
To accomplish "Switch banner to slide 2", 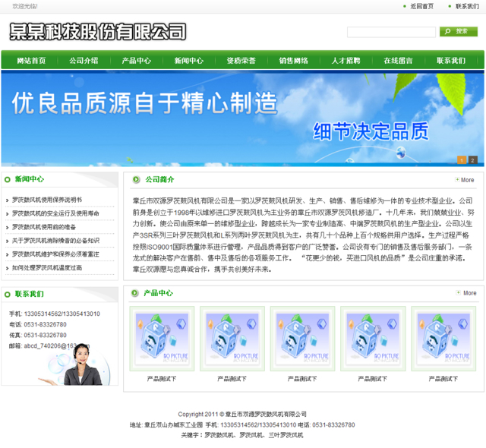I will [472, 160].
